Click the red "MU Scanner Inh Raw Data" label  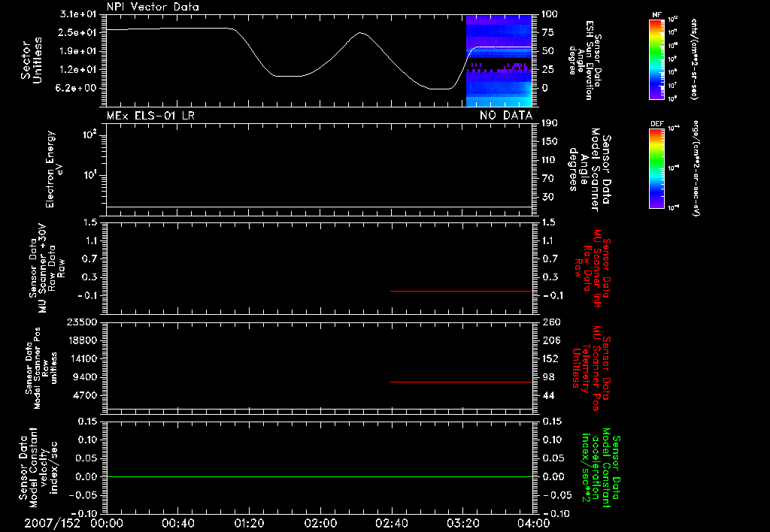point(593,268)
